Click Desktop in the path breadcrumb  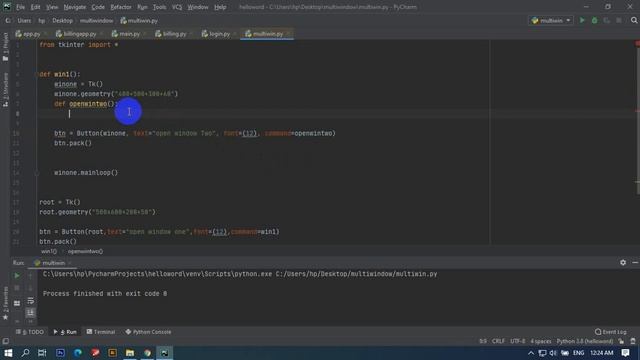pos(62,20)
